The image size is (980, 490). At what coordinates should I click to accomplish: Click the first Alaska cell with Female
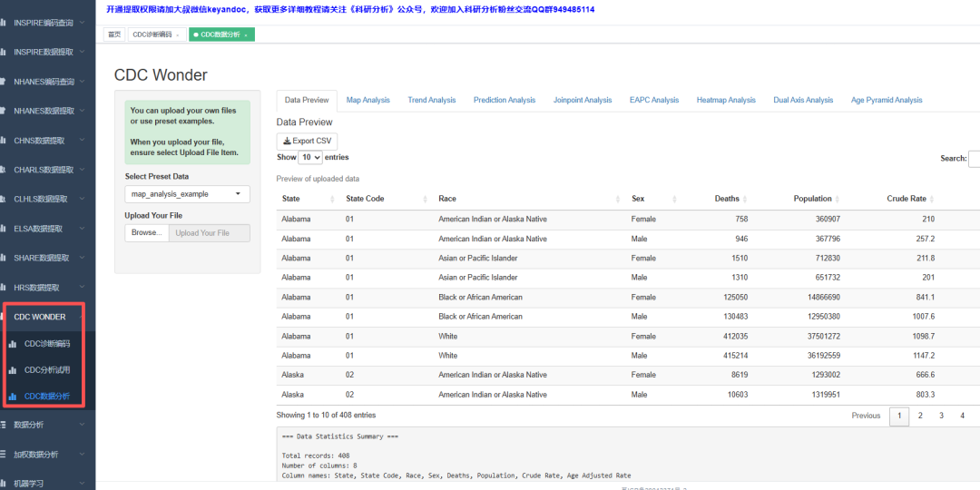coord(290,375)
